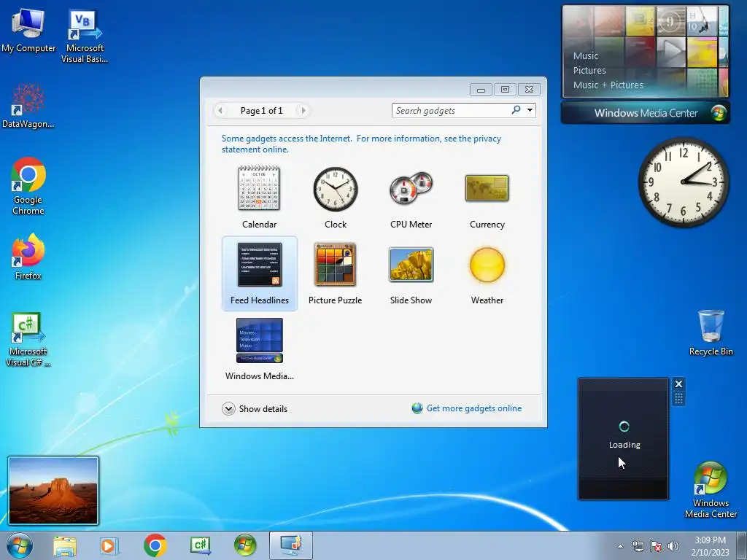Click Get more gadgets online link
The height and width of the screenshot is (560, 747).
tap(474, 408)
